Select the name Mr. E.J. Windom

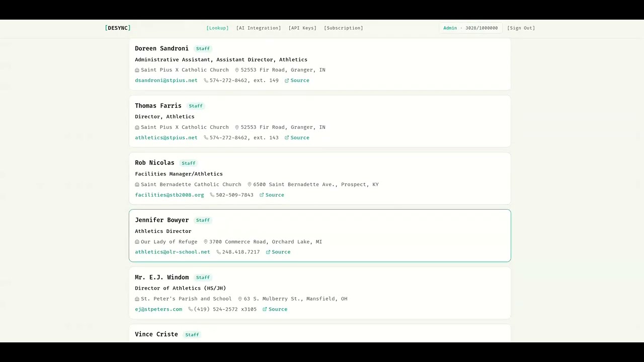162,278
